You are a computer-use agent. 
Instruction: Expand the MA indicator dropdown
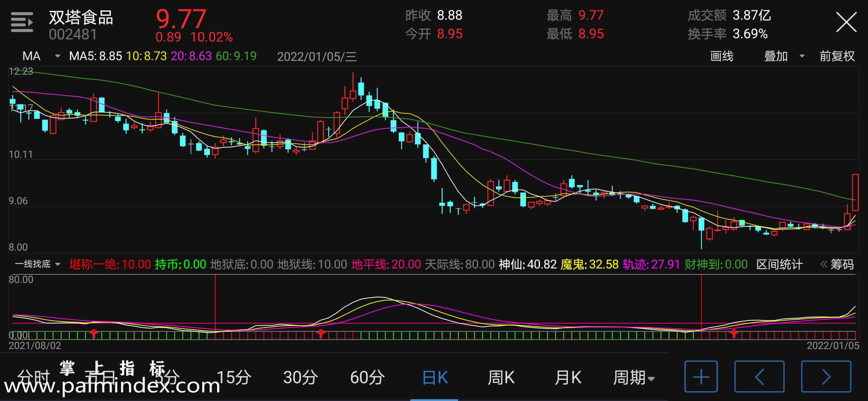[41, 56]
